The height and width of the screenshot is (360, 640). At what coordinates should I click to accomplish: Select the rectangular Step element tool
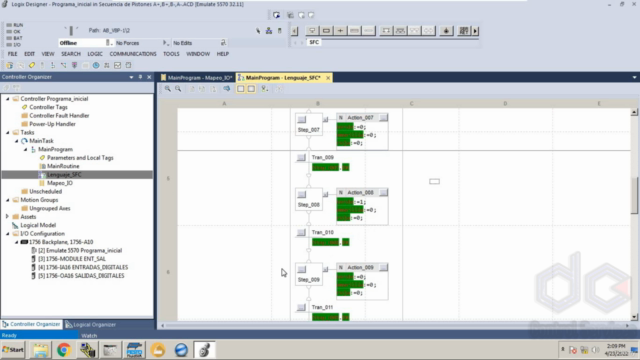(326, 31)
